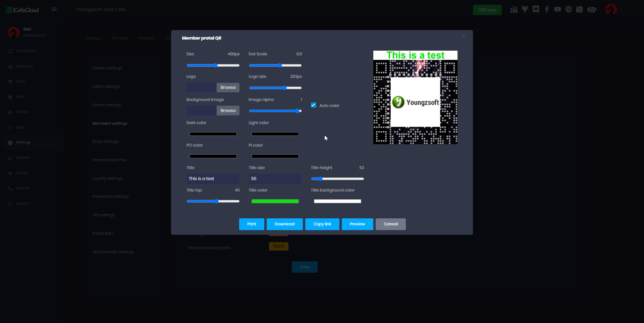This screenshot has width=644, height=323.
Task: Click the Logs list icon in the sidebar
Action: [10, 127]
